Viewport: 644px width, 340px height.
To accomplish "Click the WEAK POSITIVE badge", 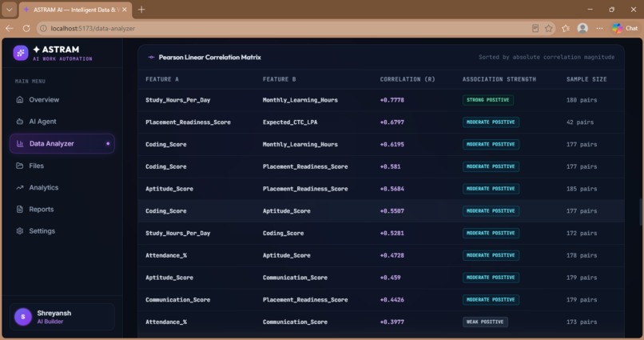I will pos(485,322).
